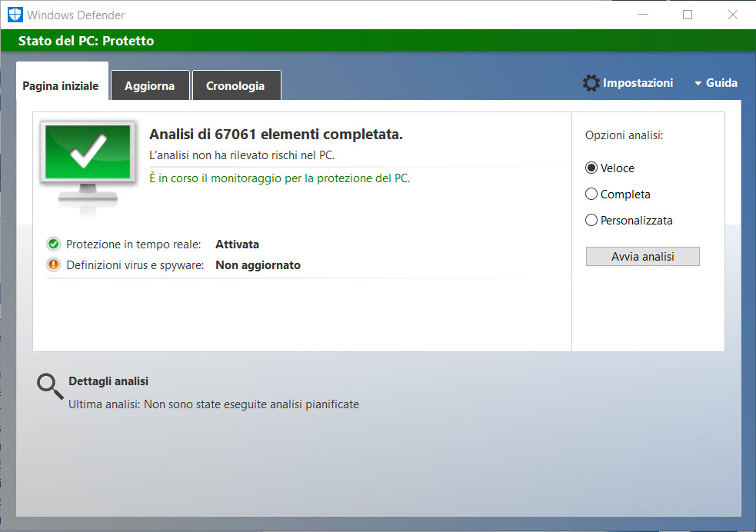The height and width of the screenshot is (532, 756).
Task: Click the magnifying glass icon by Dettagli analisi
Action: [x=50, y=387]
